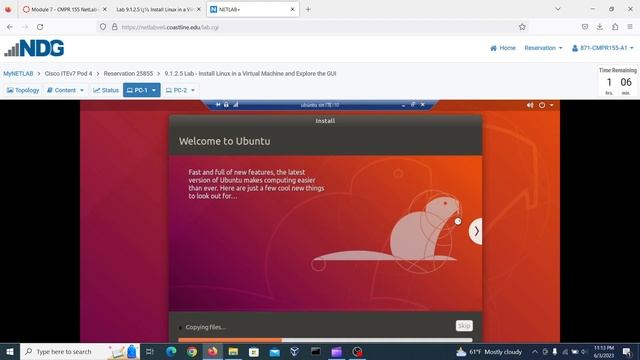The image size is (640, 360).
Task: Open Task View on the taskbar
Action: tap(150, 351)
